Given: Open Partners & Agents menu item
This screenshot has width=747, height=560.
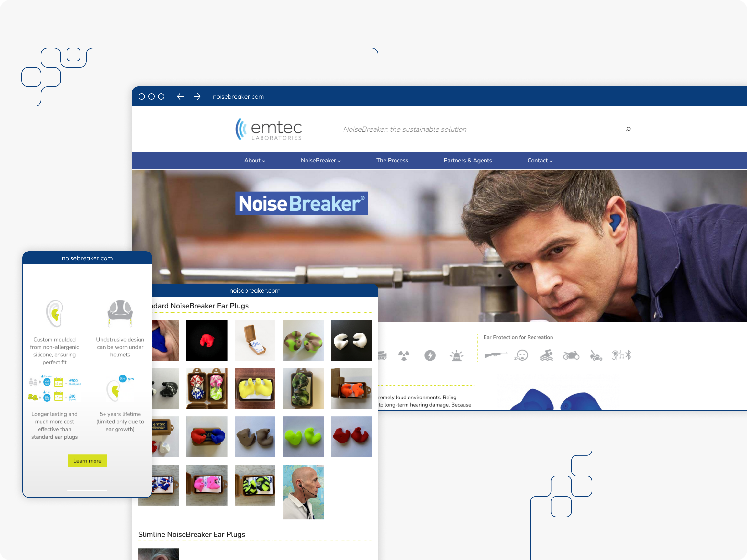Looking at the screenshot, I should (x=467, y=161).
